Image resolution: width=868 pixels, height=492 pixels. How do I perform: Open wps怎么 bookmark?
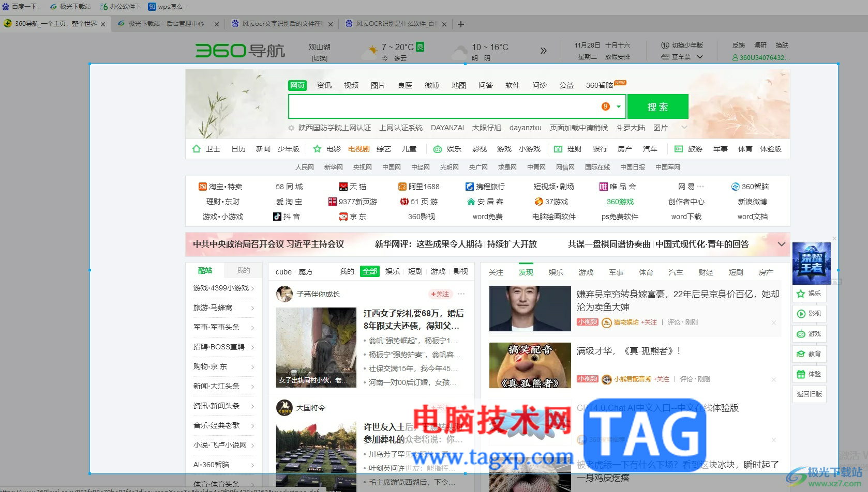[x=167, y=6]
